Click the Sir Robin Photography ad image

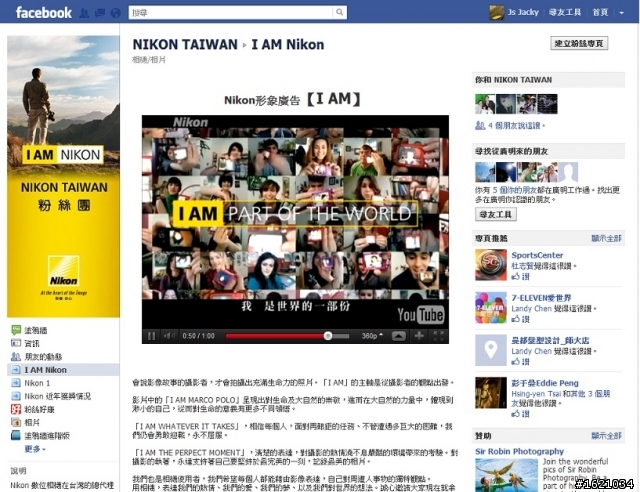507,475
